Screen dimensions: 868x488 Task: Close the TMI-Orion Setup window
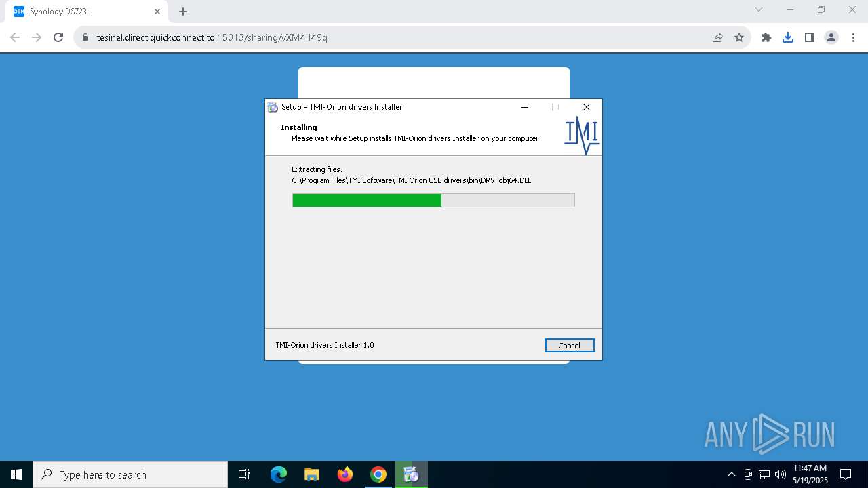coord(587,107)
